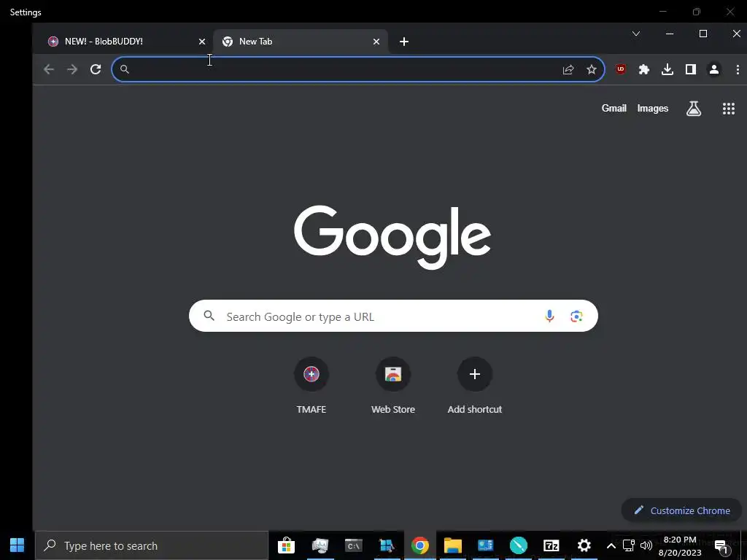This screenshot has height=560, width=747.
Task: Toggle the Chrome side panel
Action: 690,69
